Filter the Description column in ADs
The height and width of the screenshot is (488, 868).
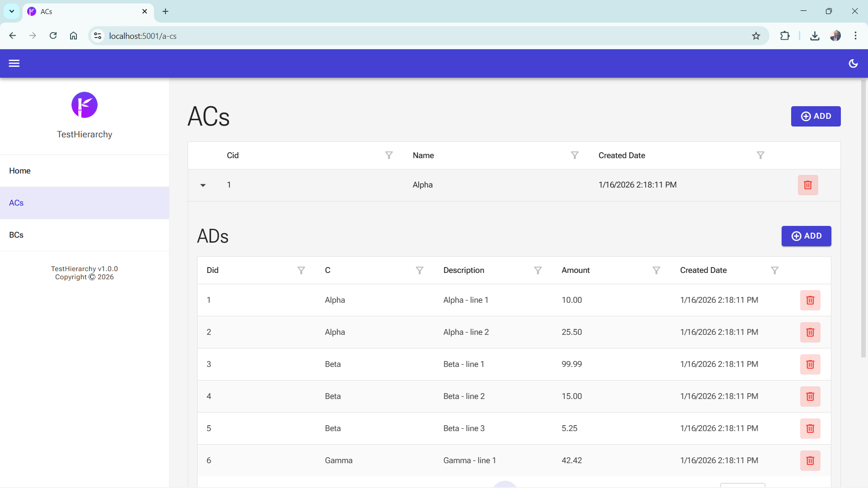pyautogui.click(x=538, y=271)
